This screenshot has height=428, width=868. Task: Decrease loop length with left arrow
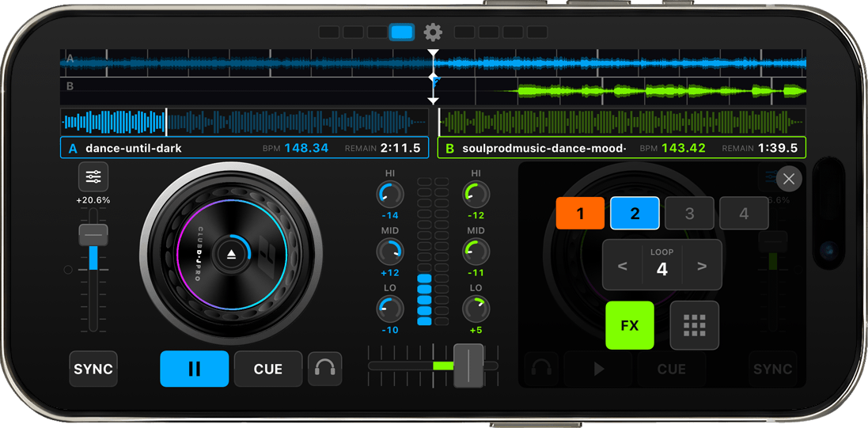(x=622, y=266)
